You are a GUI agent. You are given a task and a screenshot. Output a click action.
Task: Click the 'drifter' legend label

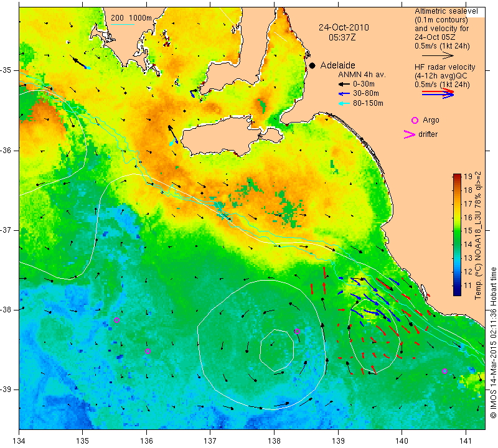(428, 134)
